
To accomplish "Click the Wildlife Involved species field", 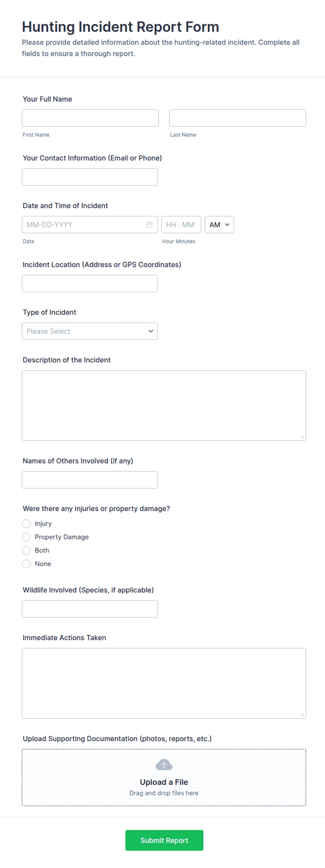I will point(90,609).
